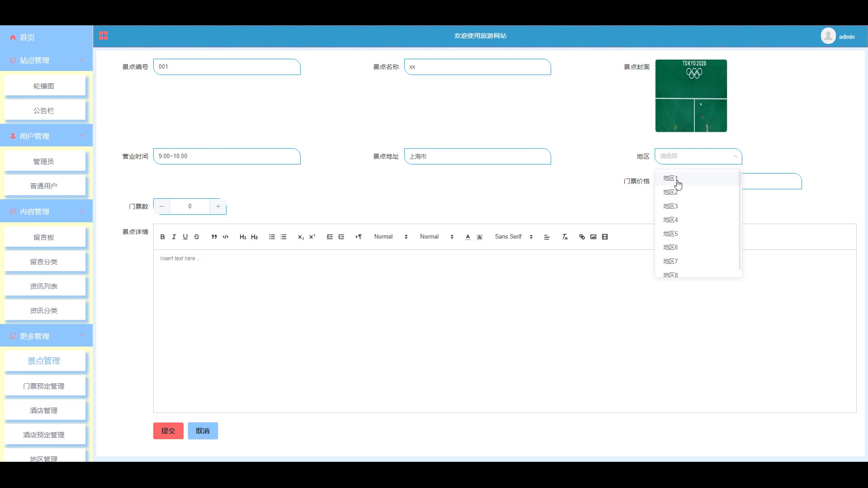The image size is (868, 488).
Task: Apply superscript formatting
Action: (x=312, y=237)
